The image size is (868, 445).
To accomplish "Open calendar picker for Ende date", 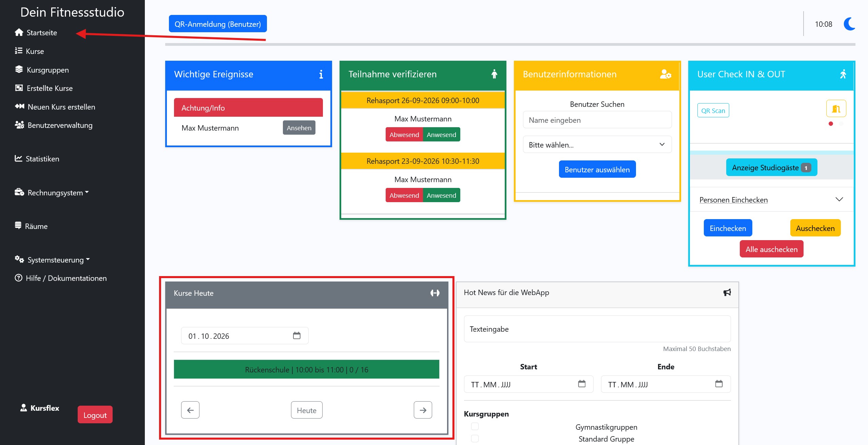I will tap(719, 384).
